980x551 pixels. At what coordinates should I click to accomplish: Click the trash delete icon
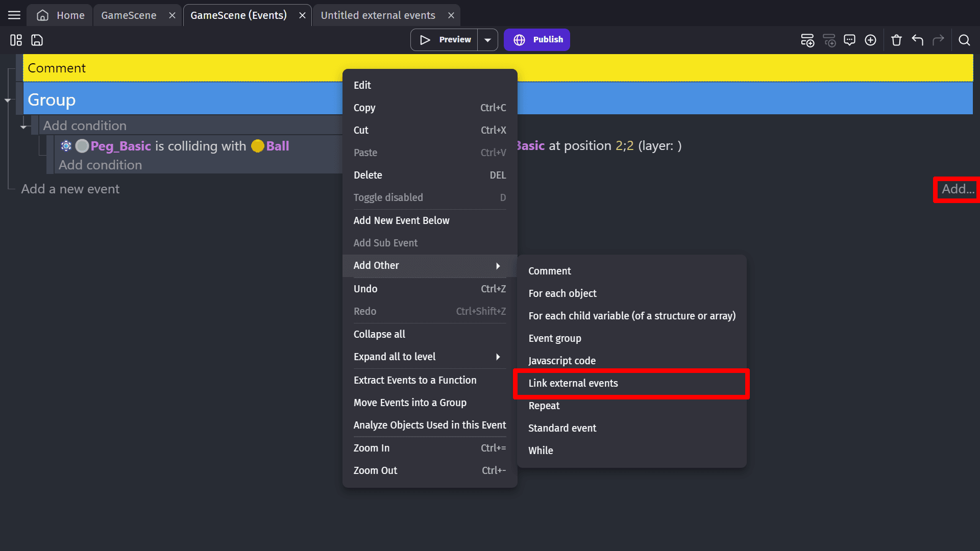[x=896, y=40]
